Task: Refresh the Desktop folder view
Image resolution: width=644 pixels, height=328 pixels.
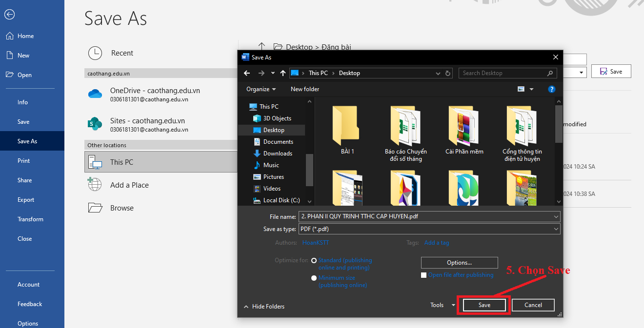Action: pos(448,73)
